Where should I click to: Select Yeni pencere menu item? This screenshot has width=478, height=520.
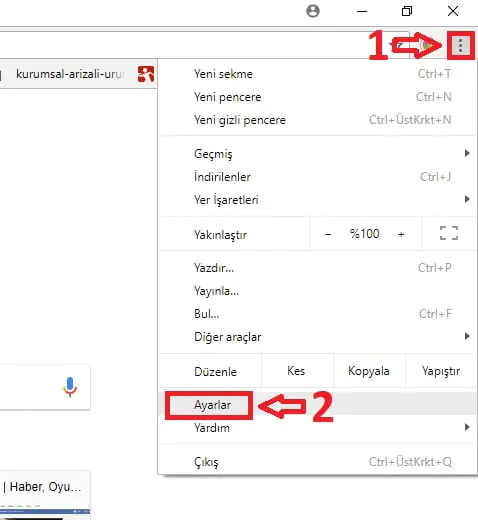click(318, 97)
